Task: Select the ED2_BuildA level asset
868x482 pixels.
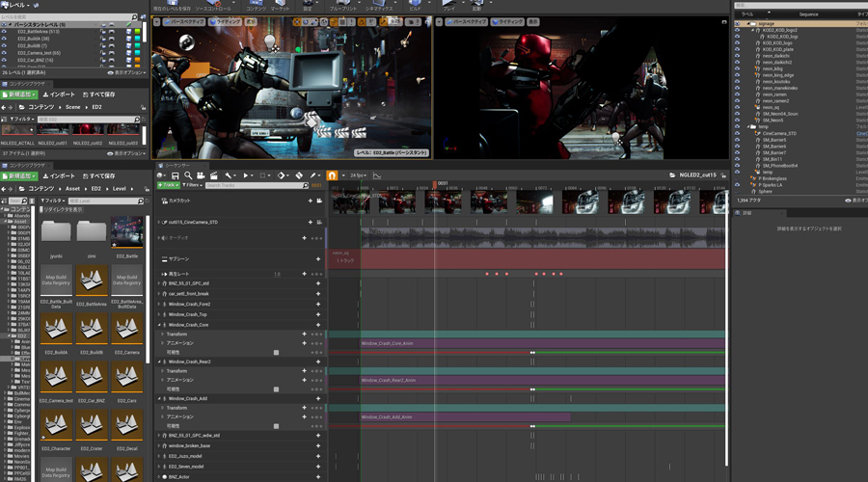Action: [x=56, y=330]
